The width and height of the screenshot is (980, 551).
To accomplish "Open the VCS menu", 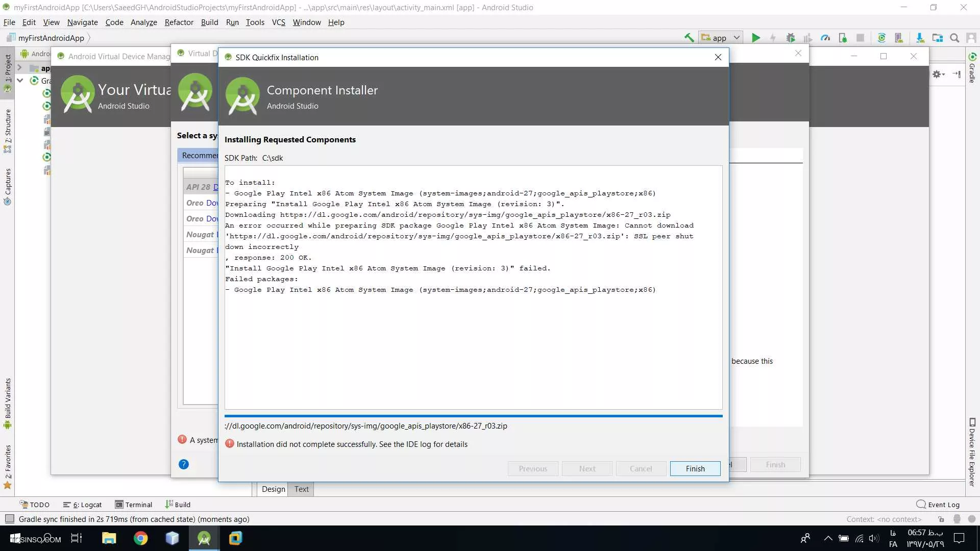I will click(278, 22).
